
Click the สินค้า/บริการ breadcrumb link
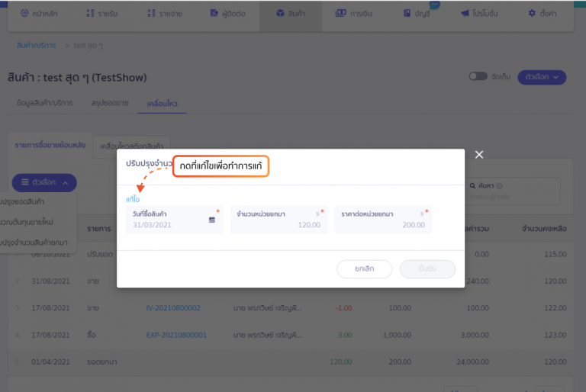(x=37, y=45)
